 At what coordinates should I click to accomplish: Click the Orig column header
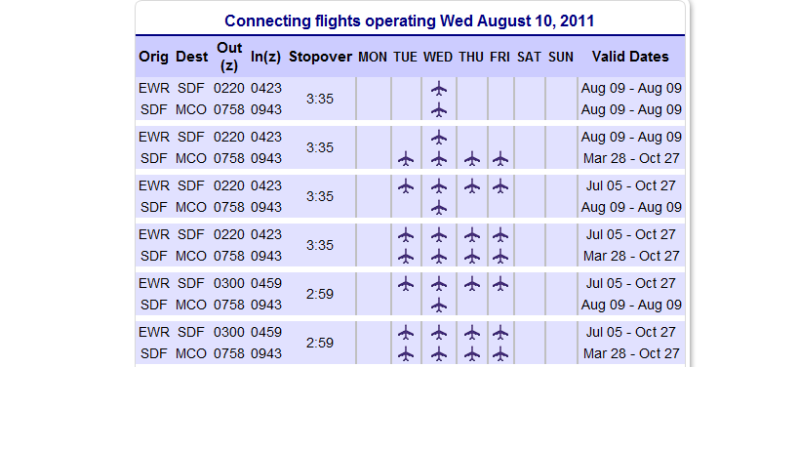click(153, 57)
